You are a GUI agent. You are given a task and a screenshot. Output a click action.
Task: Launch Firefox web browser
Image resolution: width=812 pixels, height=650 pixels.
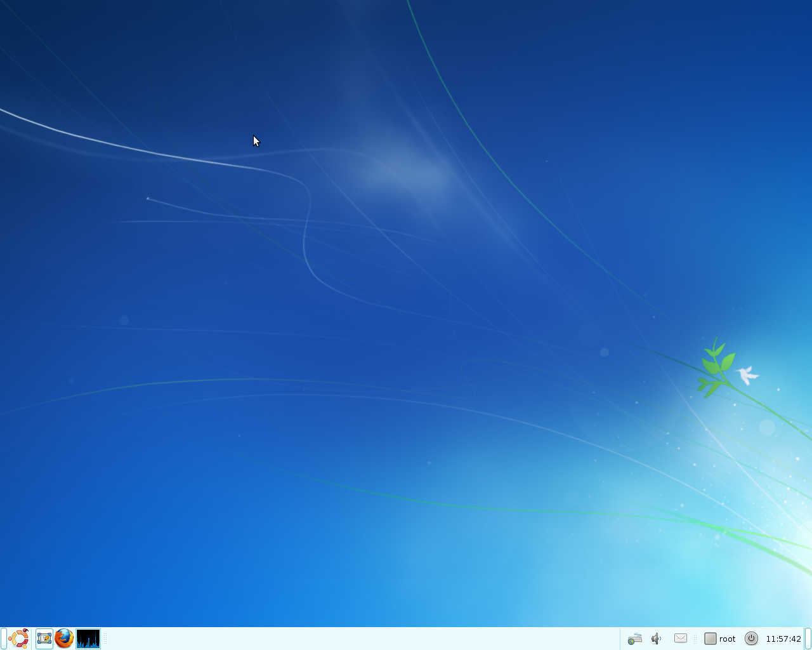click(64, 639)
